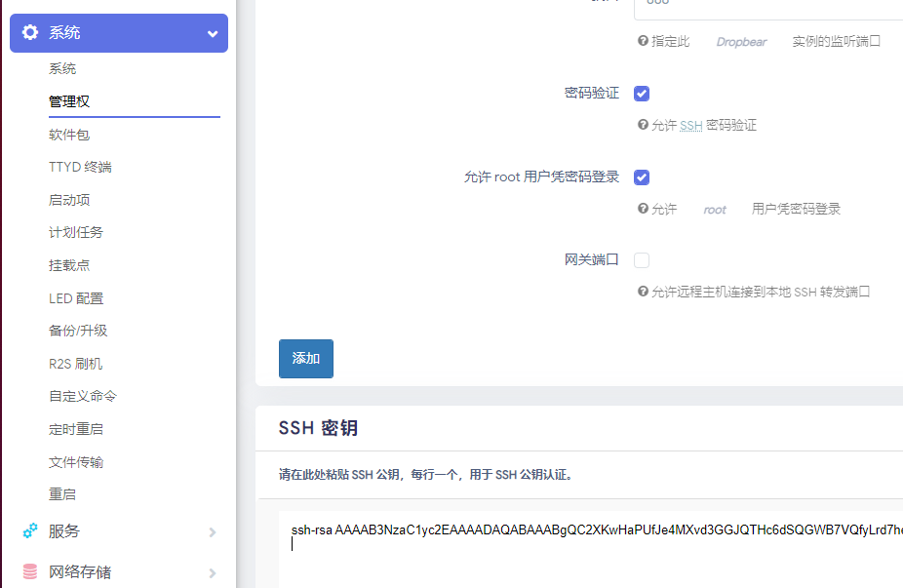Click the SSH abbreviation link in hint

pos(690,126)
